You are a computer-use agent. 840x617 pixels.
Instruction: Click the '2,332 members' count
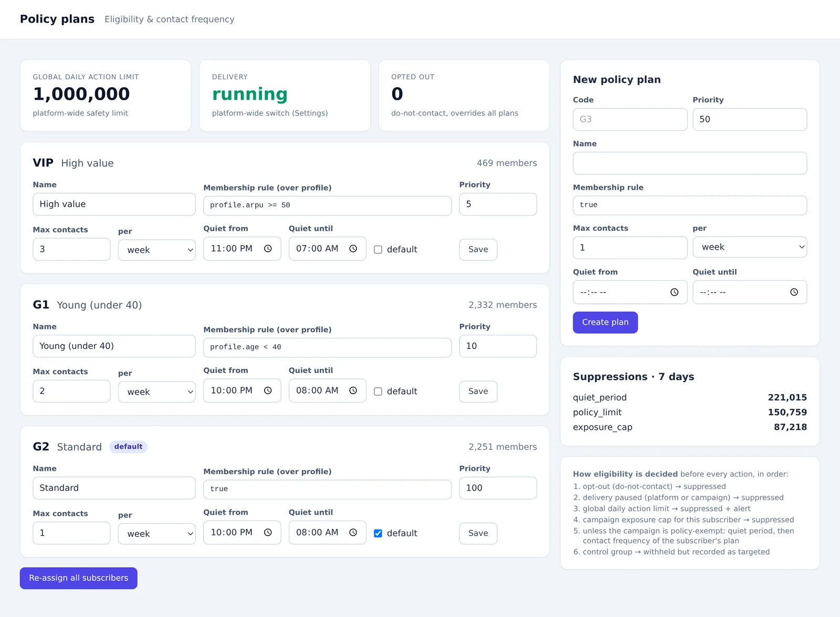click(x=502, y=305)
